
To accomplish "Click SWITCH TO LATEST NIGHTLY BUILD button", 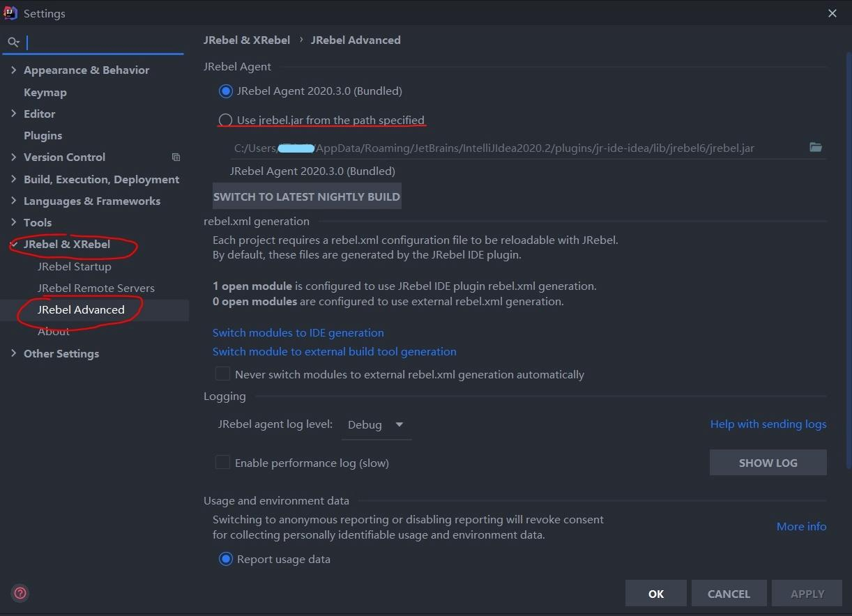I will 307,197.
